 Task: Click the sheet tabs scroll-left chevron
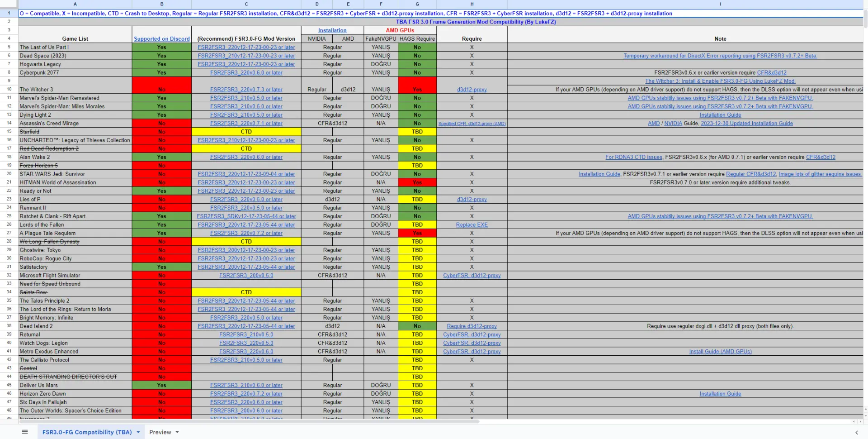(x=856, y=432)
